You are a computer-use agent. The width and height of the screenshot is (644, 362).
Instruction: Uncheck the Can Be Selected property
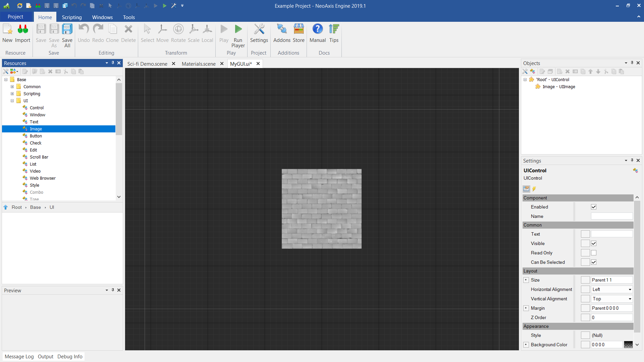[x=594, y=262]
